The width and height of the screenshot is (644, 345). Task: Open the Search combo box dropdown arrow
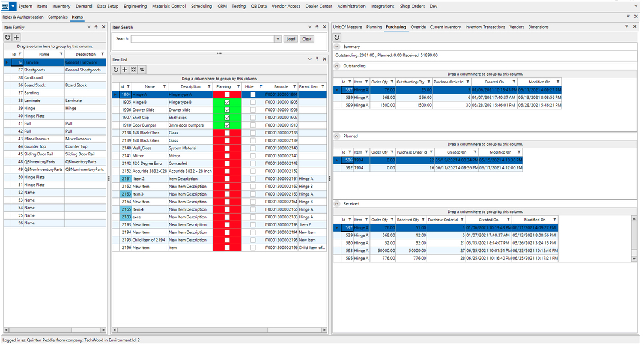point(278,39)
